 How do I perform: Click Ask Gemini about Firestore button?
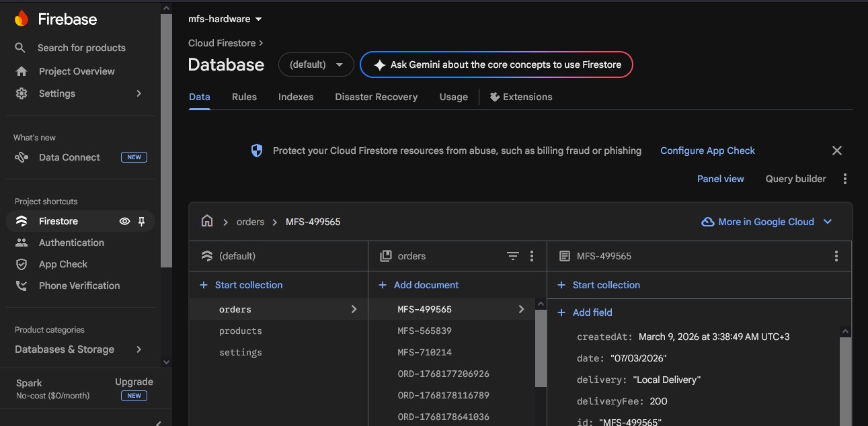496,65
